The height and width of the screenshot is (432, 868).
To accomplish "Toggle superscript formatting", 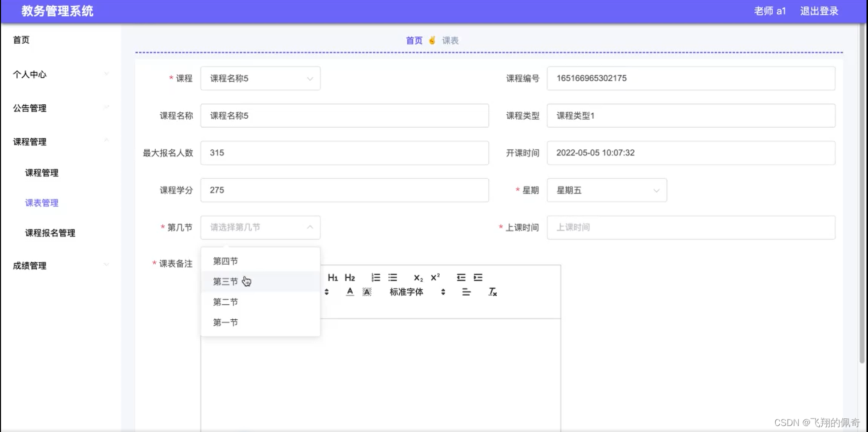I will pos(435,277).
